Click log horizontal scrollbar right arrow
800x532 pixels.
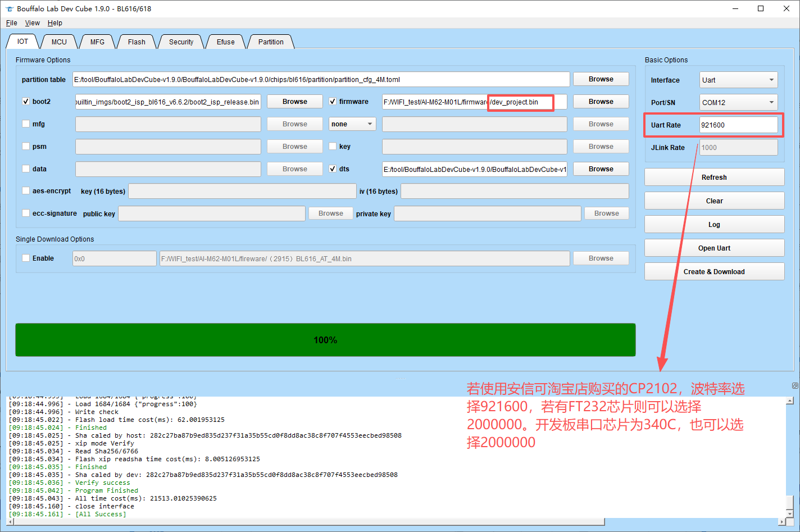(x=783, y=522)
